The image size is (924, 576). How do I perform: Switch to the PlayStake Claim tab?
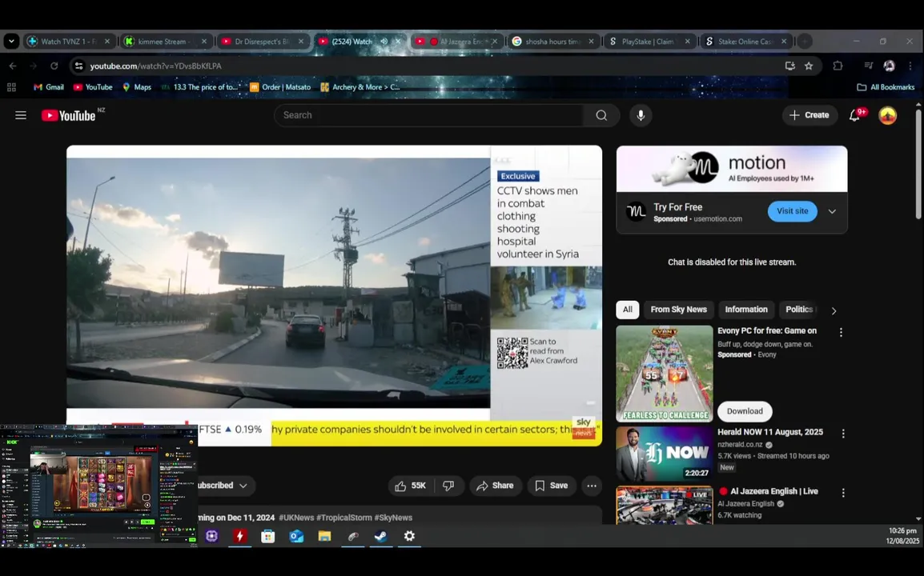click(x=649, y=42)
